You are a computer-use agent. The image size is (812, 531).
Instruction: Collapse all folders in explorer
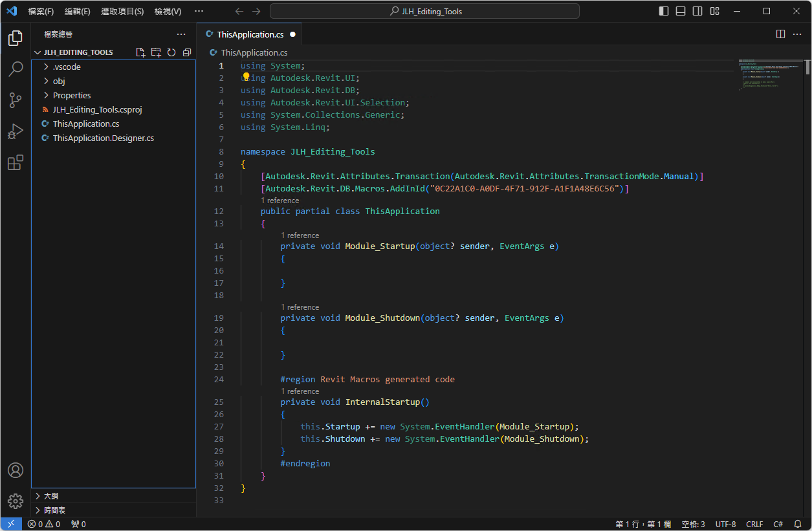point(187,52)
